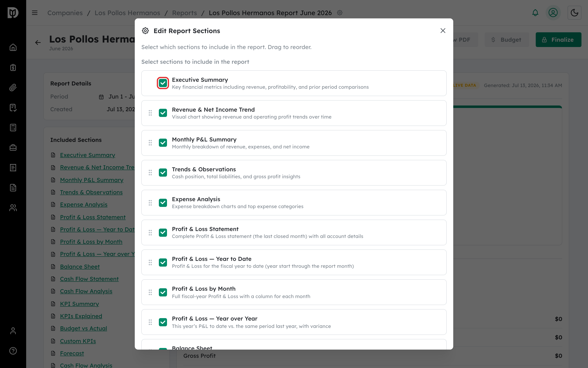Go to Companies breadcrumb
The width and height of the screenshot is (588, 368).
[65, 13]
